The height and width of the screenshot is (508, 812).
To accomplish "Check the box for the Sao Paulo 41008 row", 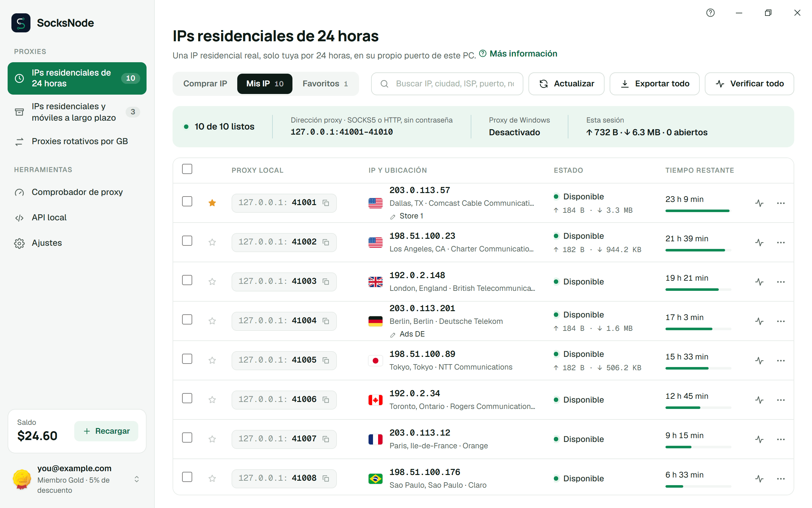I will pyautogui.click(x=187, y=477).
